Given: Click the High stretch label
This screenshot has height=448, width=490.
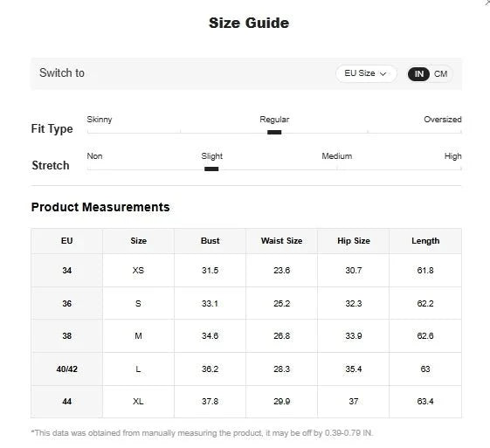Looking at the screenshot, I should tap(452, 156).
